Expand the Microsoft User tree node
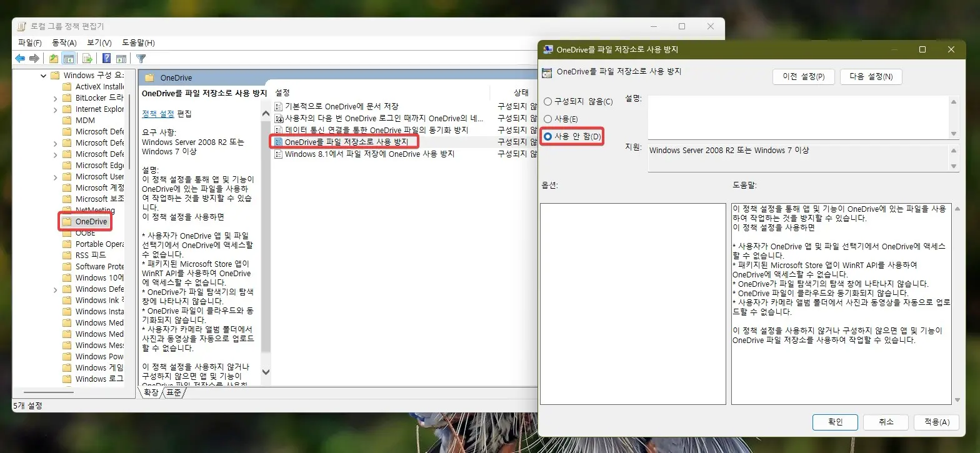980x453 pixels. pos(56,177)
